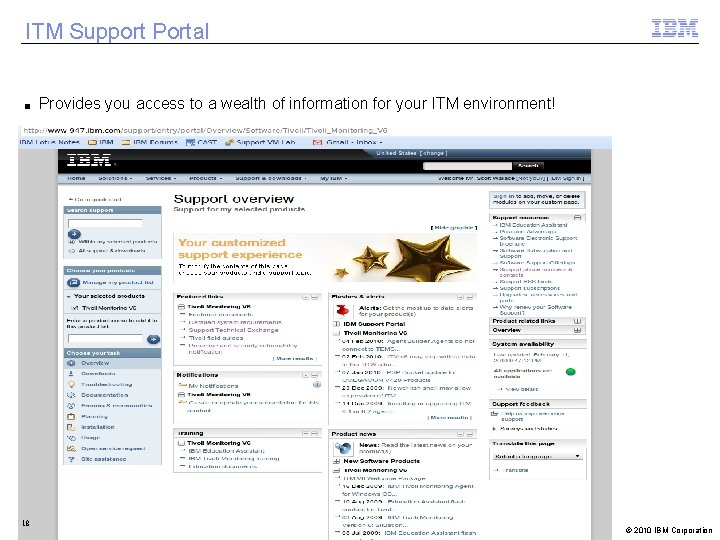This screenshot has height=540, width=720.
Task: Click the Manage my product list icon
Action: (73, 283)
